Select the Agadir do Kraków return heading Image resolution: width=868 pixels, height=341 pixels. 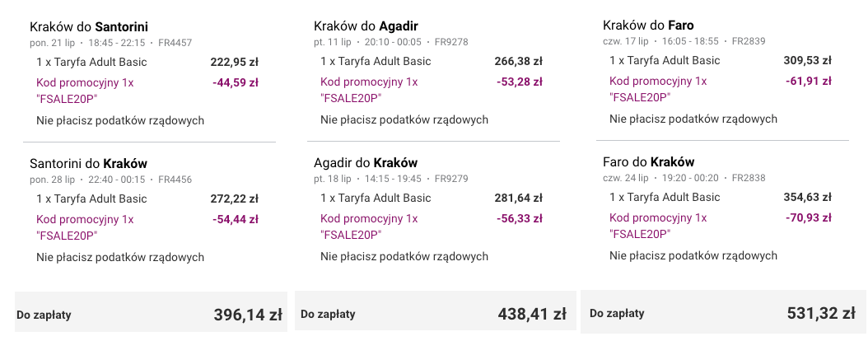coord(366,163)
